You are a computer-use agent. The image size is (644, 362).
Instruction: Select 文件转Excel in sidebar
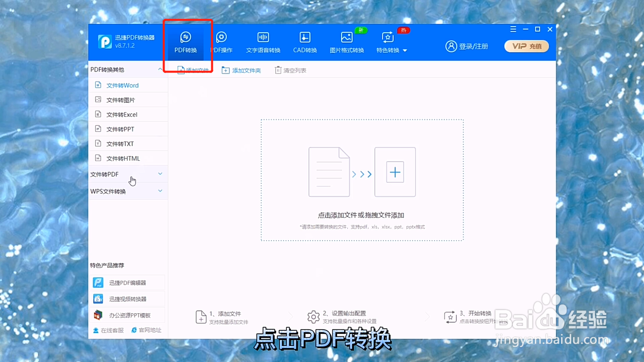pyautogui.click(x=128, y=114)
